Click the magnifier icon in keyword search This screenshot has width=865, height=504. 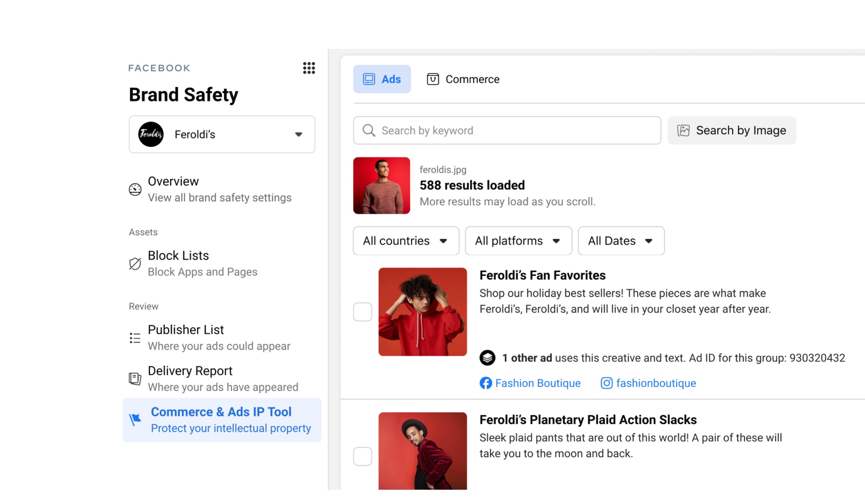(x=369, y=130)
